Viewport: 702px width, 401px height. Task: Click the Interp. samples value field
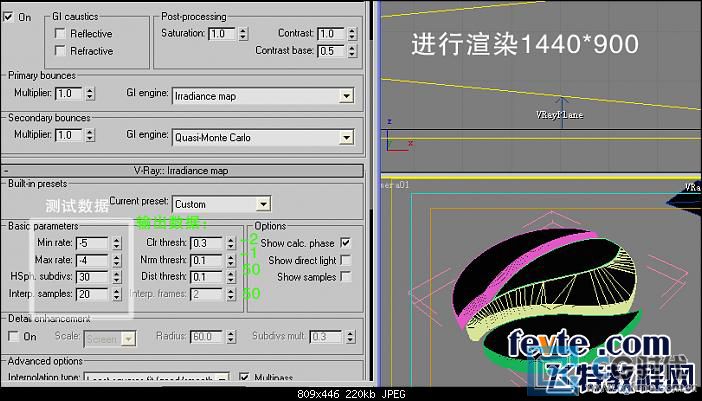point(92,294)
